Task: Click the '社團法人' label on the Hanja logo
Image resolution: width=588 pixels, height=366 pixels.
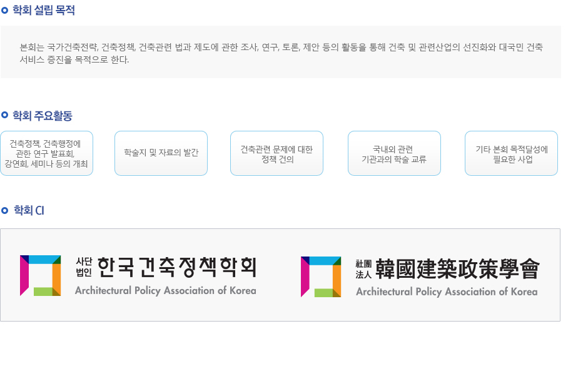Action: 363,269
